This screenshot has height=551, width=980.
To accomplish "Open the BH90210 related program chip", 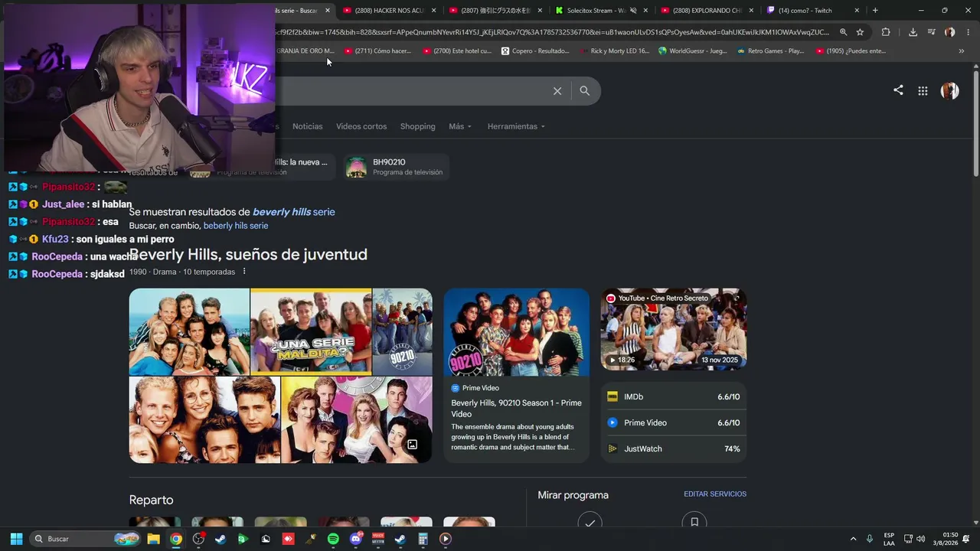I will coord(395,167).
